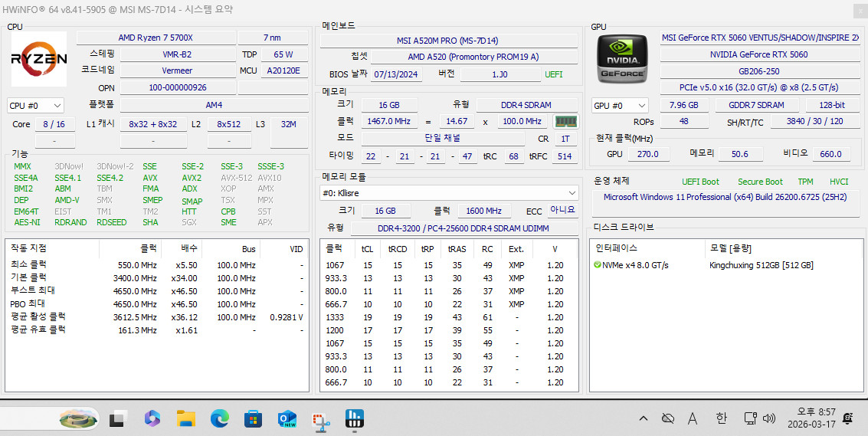Open the CPU #0 selector dropdown

click(x=35, y=105)
